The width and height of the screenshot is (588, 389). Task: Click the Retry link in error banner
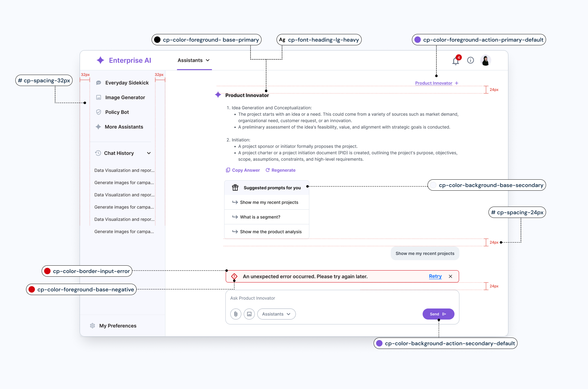coord(435,276)
